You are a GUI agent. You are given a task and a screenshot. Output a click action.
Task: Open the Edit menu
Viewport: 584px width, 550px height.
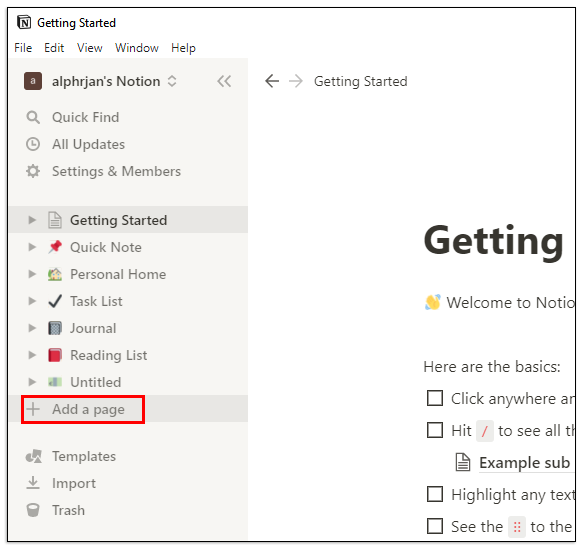pos(54,48)
